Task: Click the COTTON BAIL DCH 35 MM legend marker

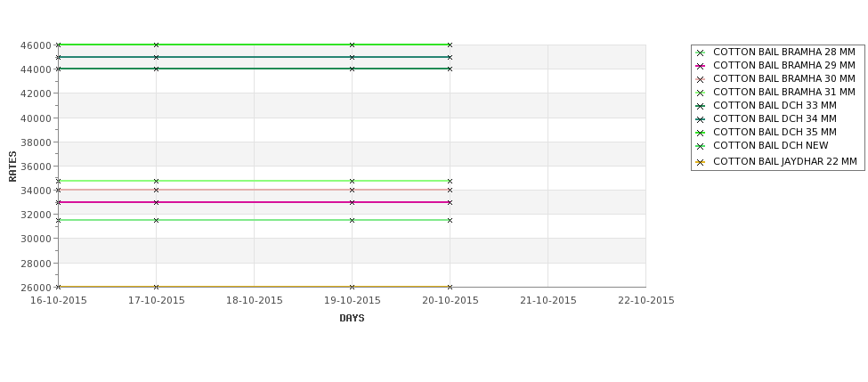Action: pyautogui.click(x=701, y=133)
